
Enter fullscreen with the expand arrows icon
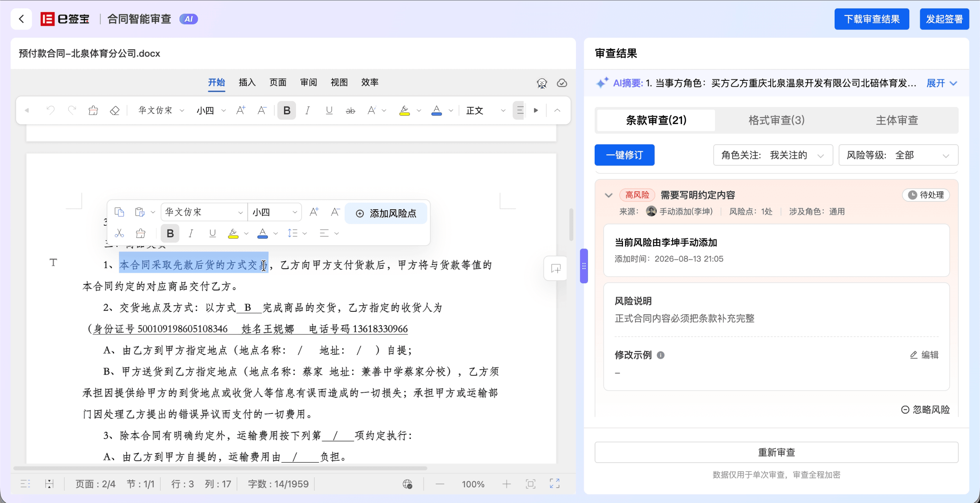tap(555, 484)
